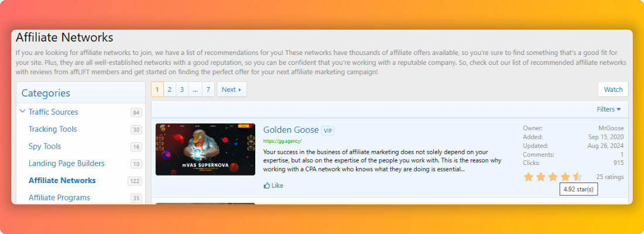Click the Comments value 1
This screenshot has height=234, width=644.
click(x=622, y=154)
